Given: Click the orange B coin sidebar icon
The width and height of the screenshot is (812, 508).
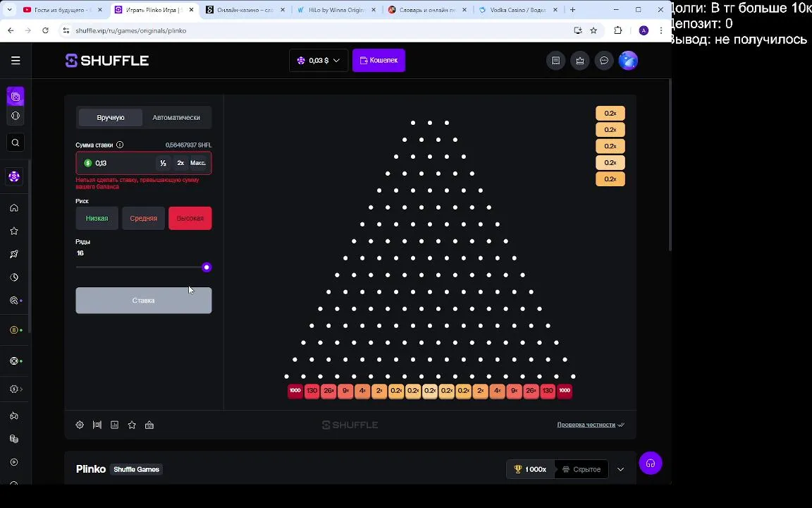Looking at the screenshot, I should pyautogui.click(x=14, y=330).
